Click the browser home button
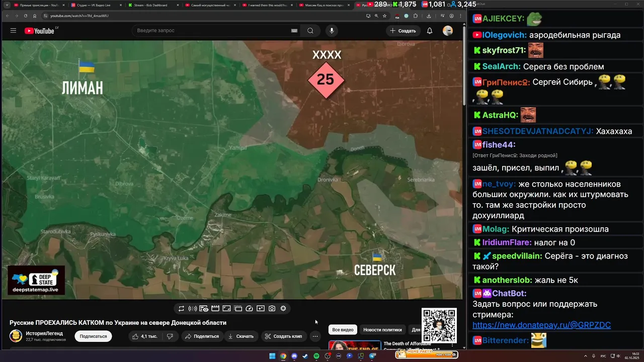The image size is (644, 362). [34, 16]
